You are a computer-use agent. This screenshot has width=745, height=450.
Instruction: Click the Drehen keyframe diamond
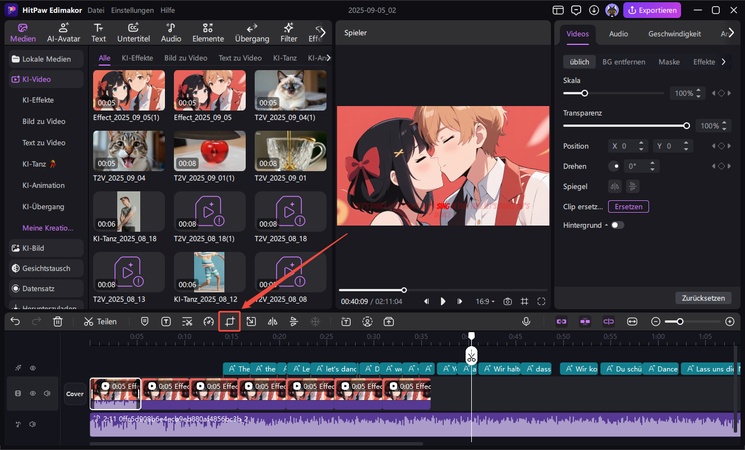click(721, 166)
